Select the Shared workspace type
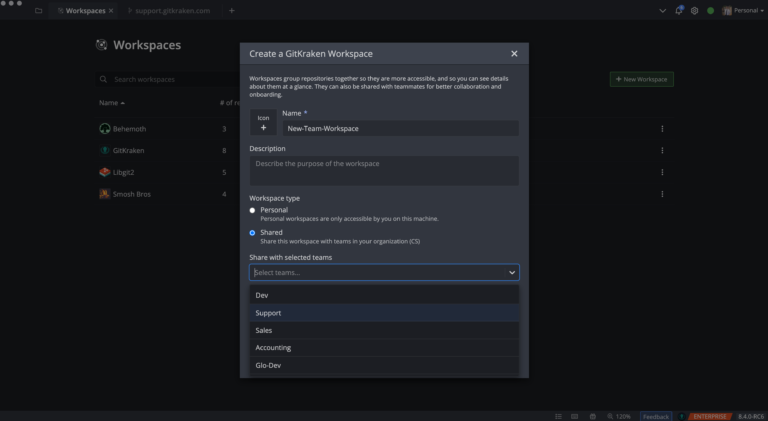Screen dimensions: 768x421 point(253,232)
